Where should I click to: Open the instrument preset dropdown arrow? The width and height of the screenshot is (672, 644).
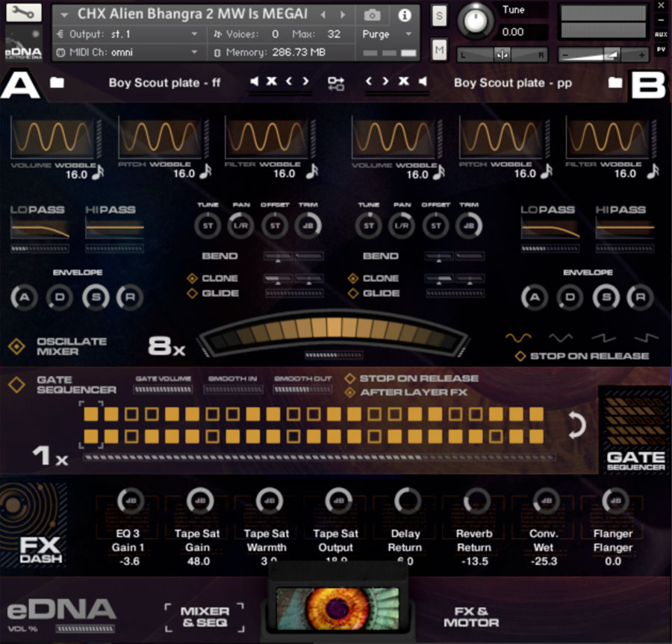(x=64, y=15)
